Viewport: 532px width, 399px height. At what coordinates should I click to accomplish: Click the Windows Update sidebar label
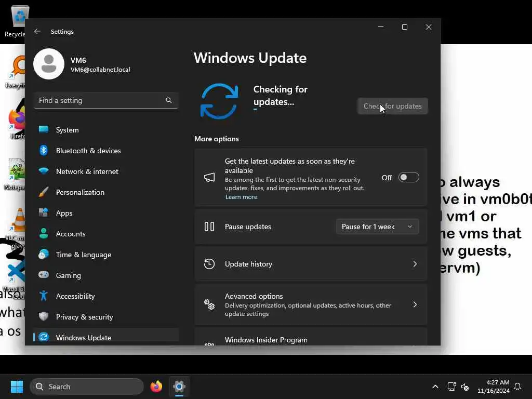(84, 338)
